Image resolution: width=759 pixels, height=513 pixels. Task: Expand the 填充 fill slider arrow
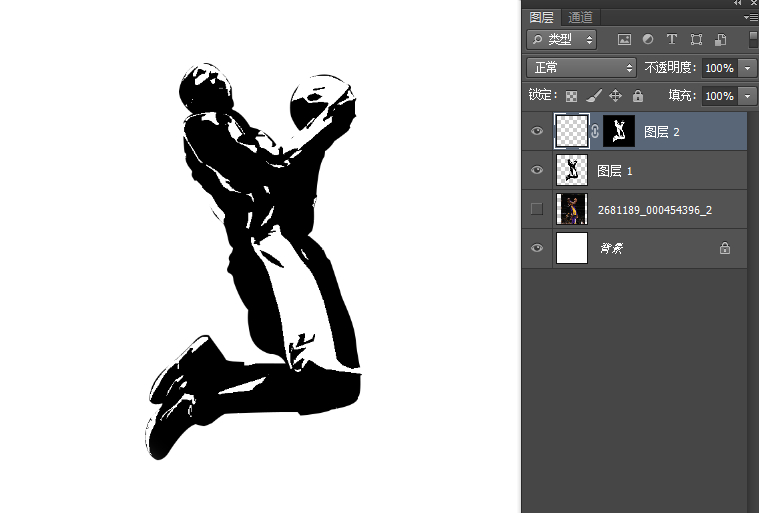pos(747,96)
